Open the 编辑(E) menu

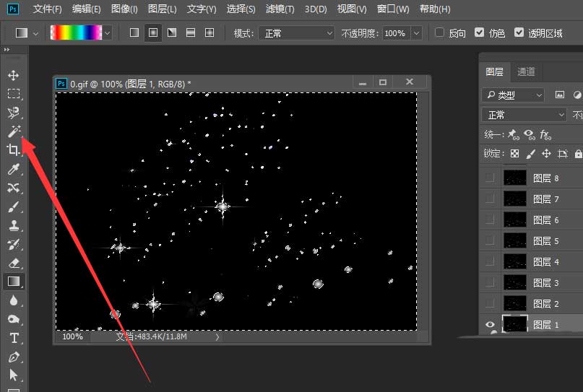point(86,9)
